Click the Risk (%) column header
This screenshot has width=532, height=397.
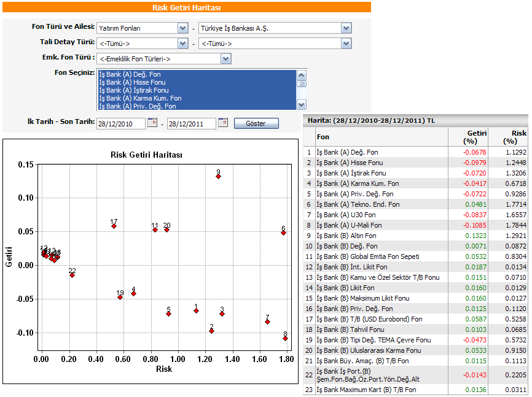point(507,137)
